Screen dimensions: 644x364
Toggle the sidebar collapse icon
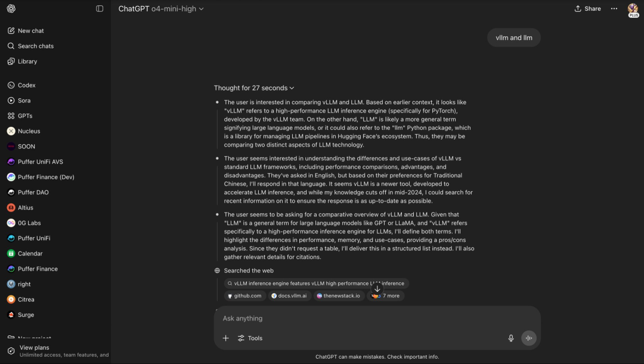pyautogui.click(x=100, y=8)
